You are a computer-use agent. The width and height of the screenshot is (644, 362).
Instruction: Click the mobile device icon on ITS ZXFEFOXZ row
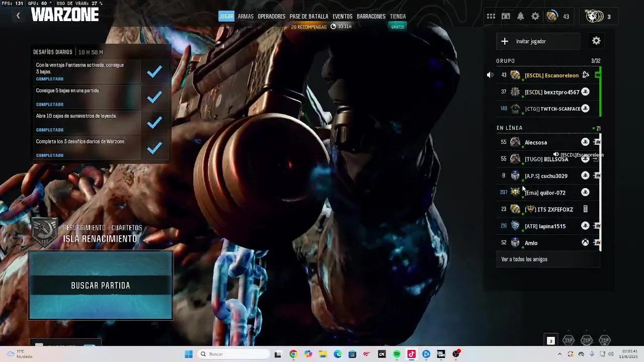[x=585, y=209]
